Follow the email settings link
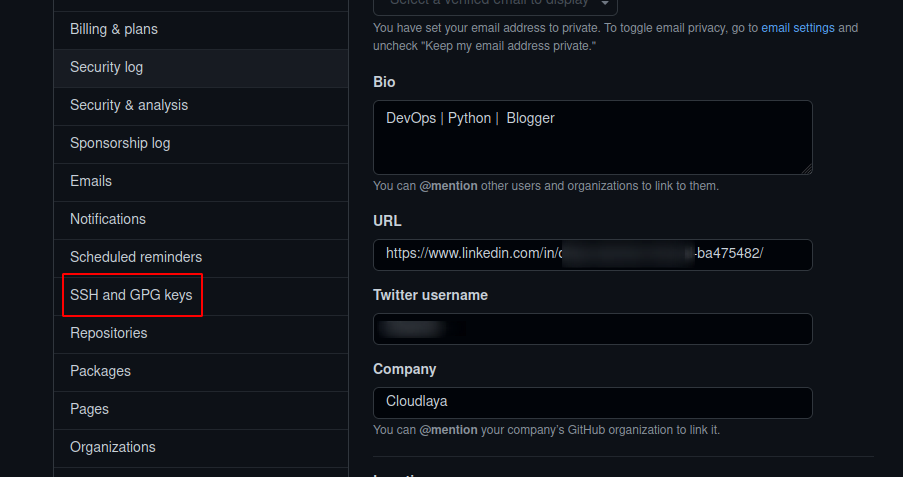This screenshot has width=903, height=477. tap(798, 28)
